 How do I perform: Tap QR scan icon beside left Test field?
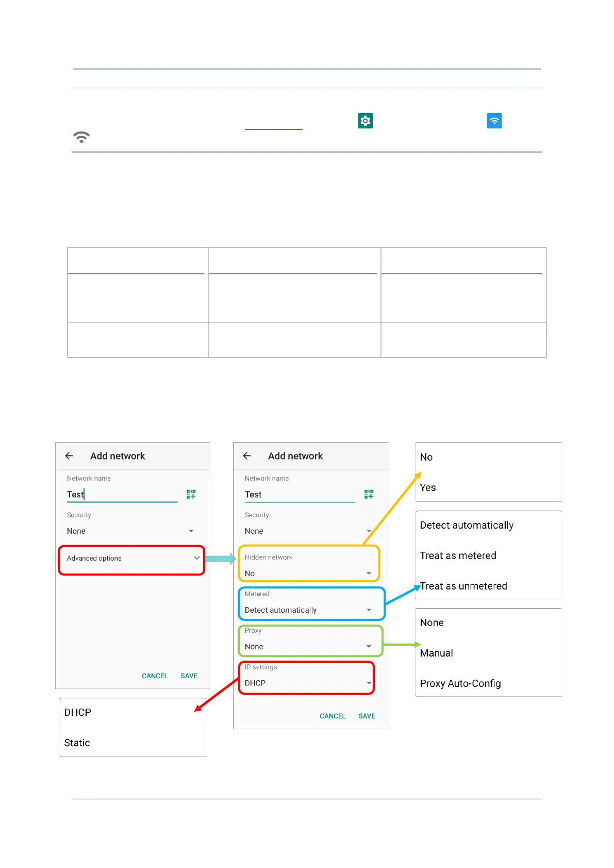click(x=191, y=494)
